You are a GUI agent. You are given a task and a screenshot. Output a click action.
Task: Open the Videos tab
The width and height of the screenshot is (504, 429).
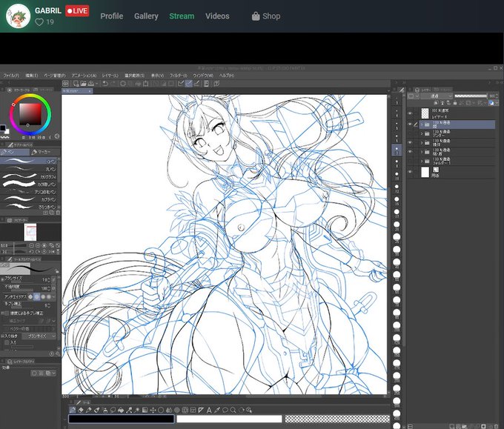point(217,16)
